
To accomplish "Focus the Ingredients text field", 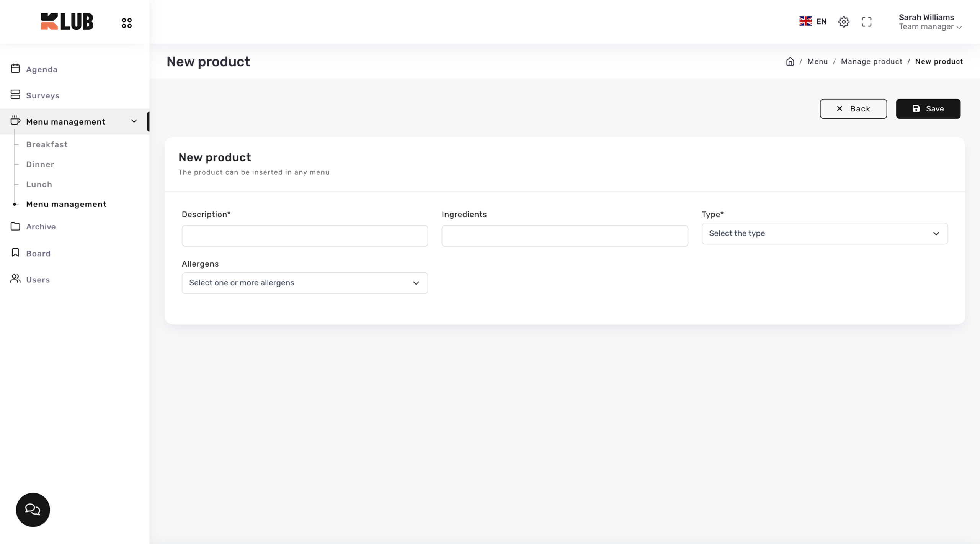I will [x=565, y=236].
